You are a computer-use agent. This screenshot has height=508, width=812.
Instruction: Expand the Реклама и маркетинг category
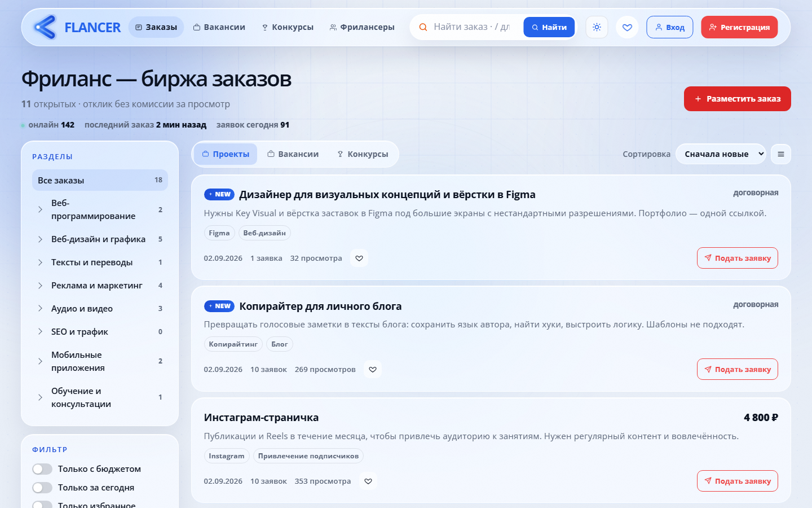point(40,286)
